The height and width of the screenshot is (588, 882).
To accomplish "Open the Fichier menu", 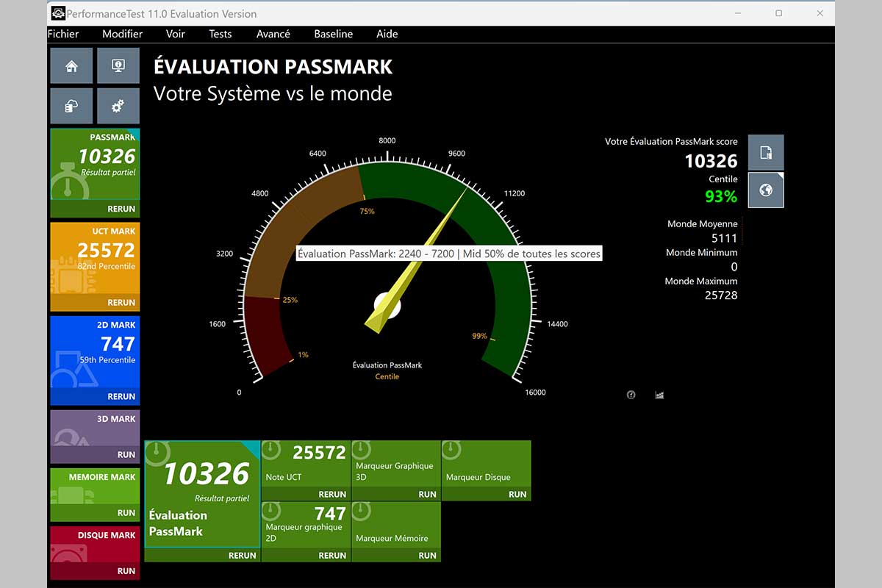I will click(63, 34).
